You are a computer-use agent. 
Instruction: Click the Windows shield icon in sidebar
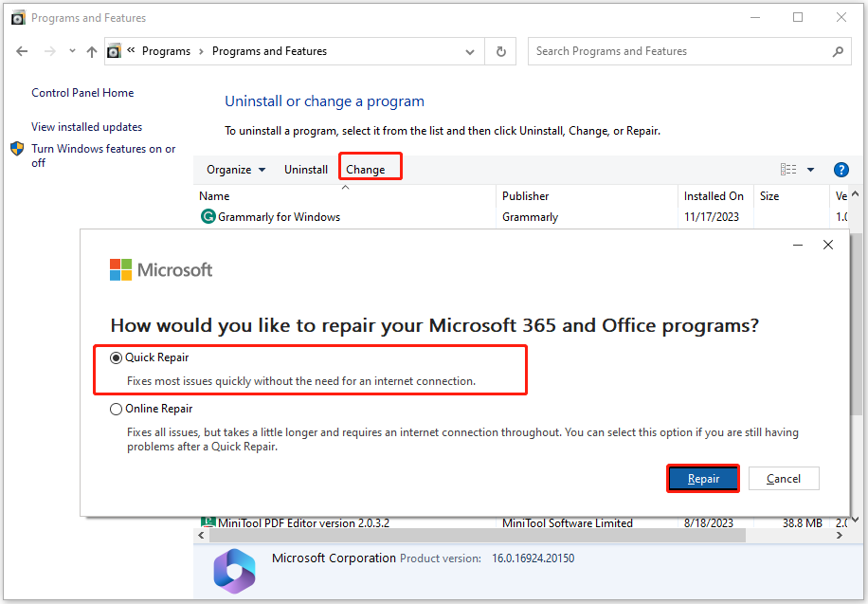click(x=17, y=149)
